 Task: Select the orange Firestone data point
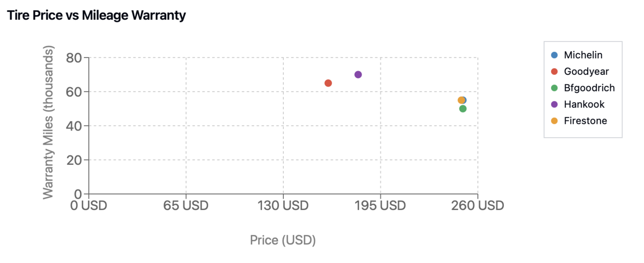click(460, 101)
